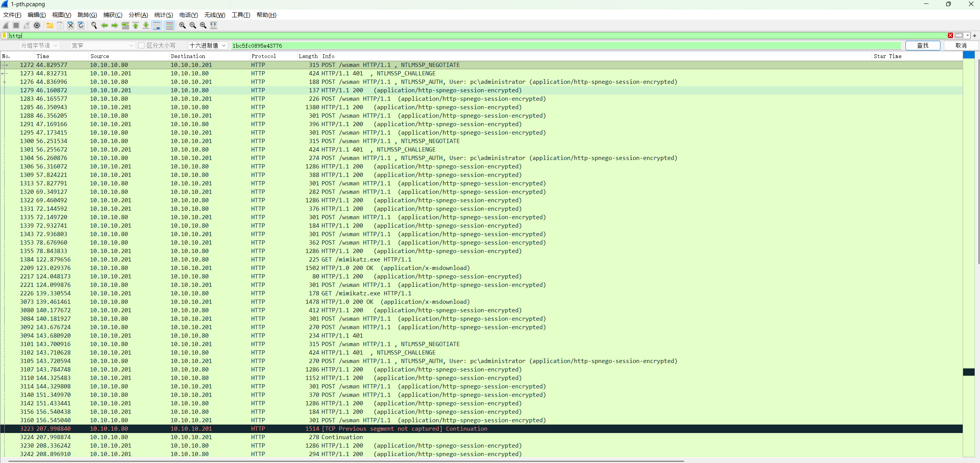Image resolution: width=980 pixels, height=463 pixels.
Task: Open 分组字节流 search scope dropdown
Action: coord(39,45)
